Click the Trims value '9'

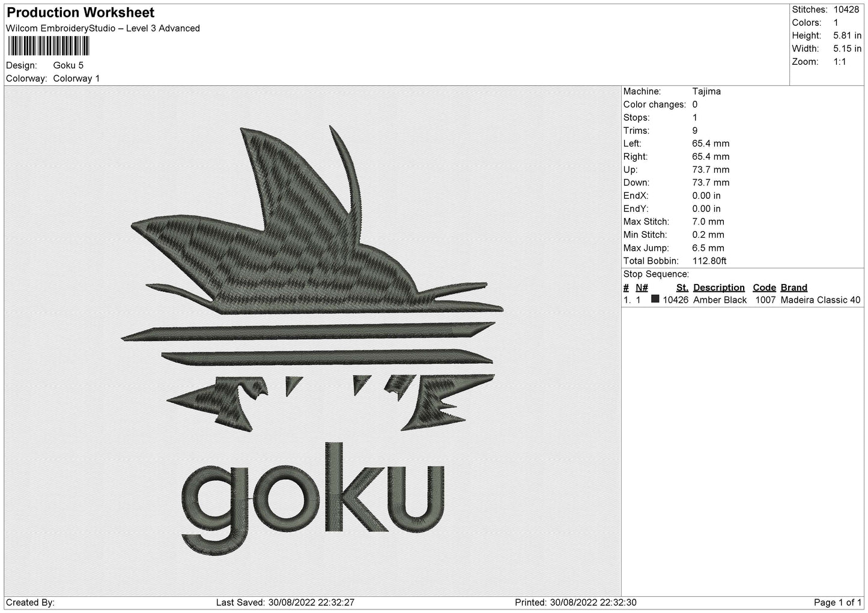695,130
